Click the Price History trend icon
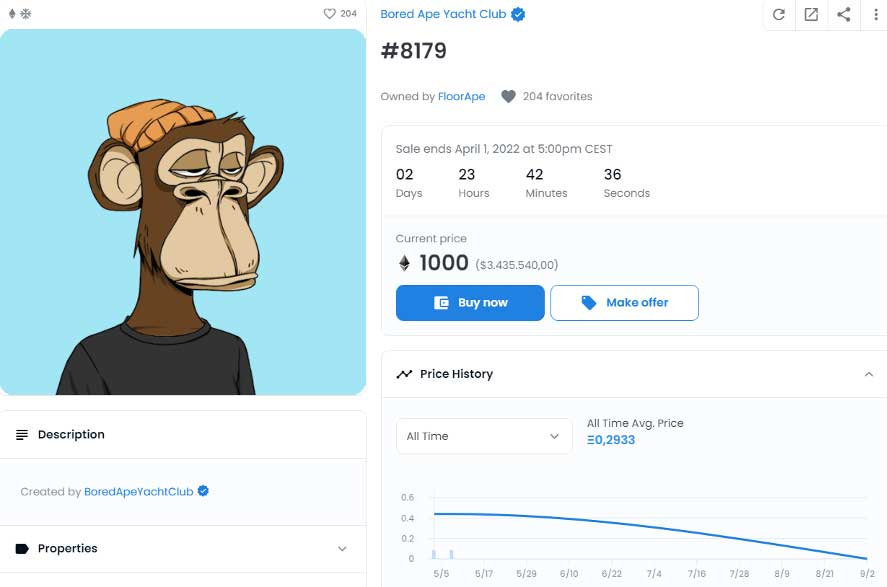The width and height of the screenshot is (887, 587). [x=404, y=374]
